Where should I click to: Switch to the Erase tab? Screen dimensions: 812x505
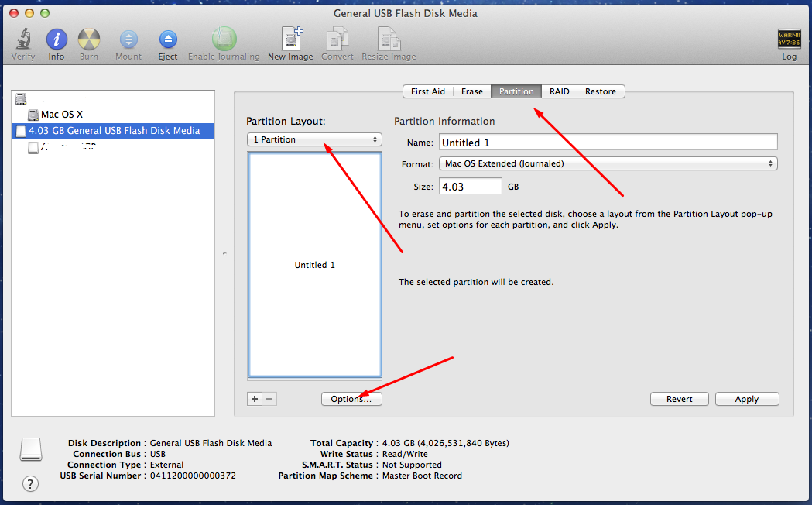tap(471, 91)
